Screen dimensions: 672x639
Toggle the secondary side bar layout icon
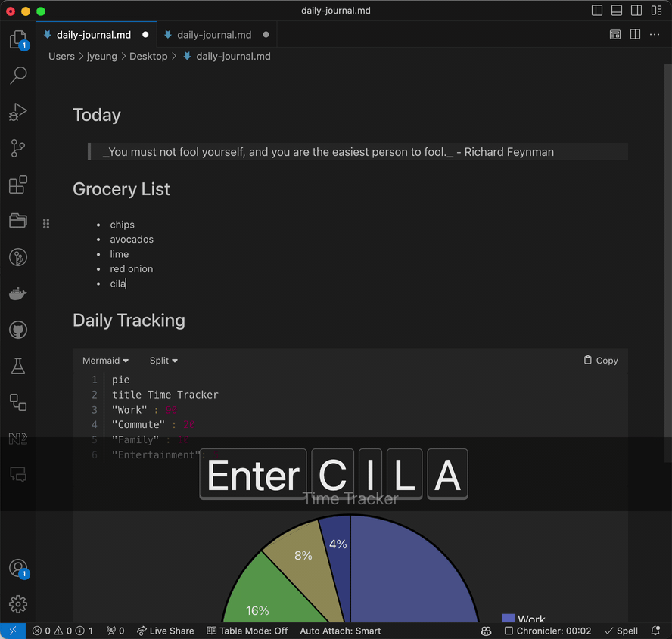tap(636, 11)
